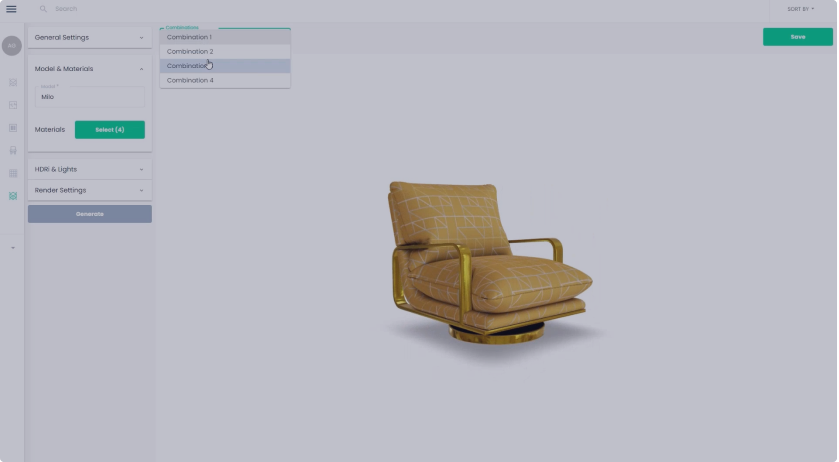Open the Sort By dropdown

(800, 9)
